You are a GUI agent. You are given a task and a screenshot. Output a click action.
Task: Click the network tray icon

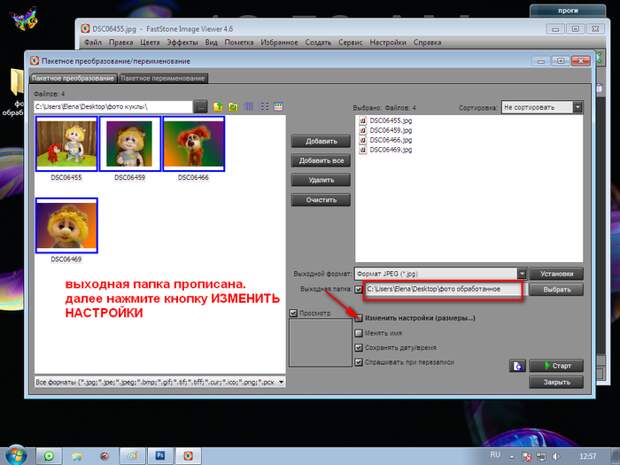541,457
